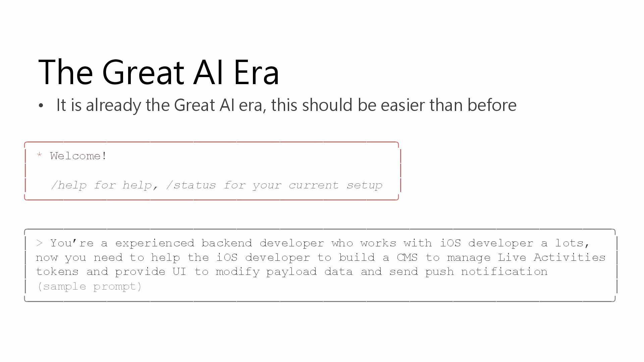
Task: Click the word "CMS" in the prompt
Action: (x=407, y=257)
